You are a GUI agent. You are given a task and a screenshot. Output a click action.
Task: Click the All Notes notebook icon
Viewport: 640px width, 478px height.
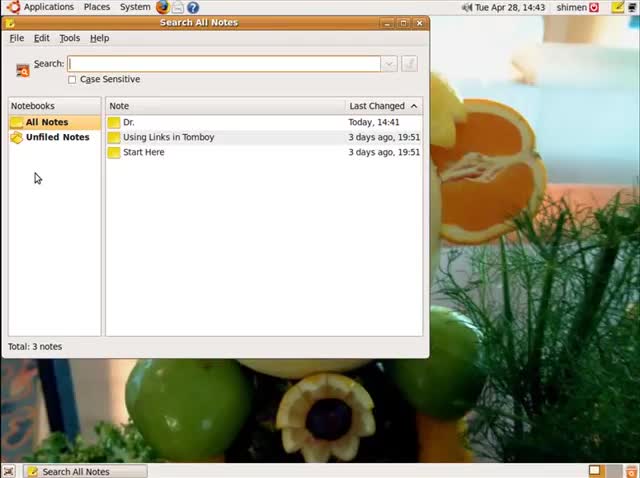pyautogui.click(x=17, y=122)
